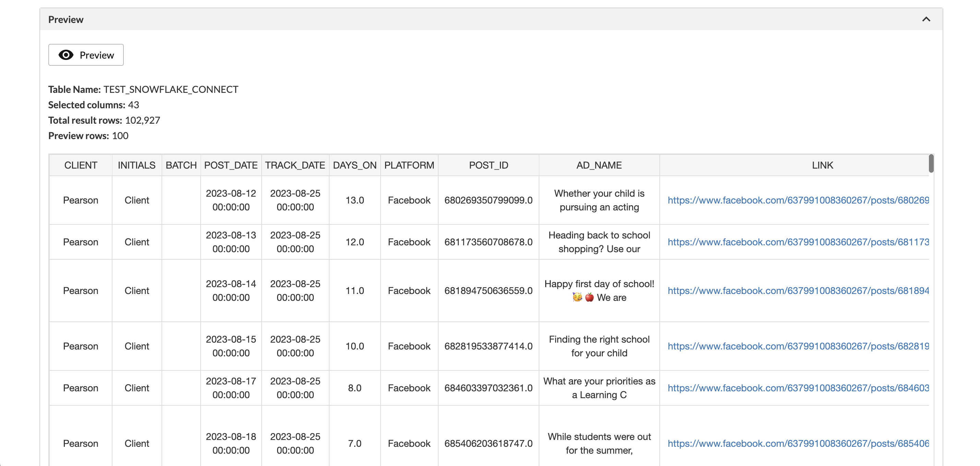Click the 'Happy first day of school!' ad cell
980x466 pixels.
(x=599, y=291)
